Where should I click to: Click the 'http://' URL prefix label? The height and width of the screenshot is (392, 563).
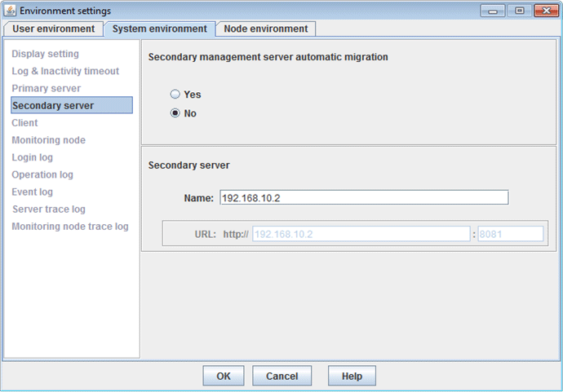coord(236,234)
